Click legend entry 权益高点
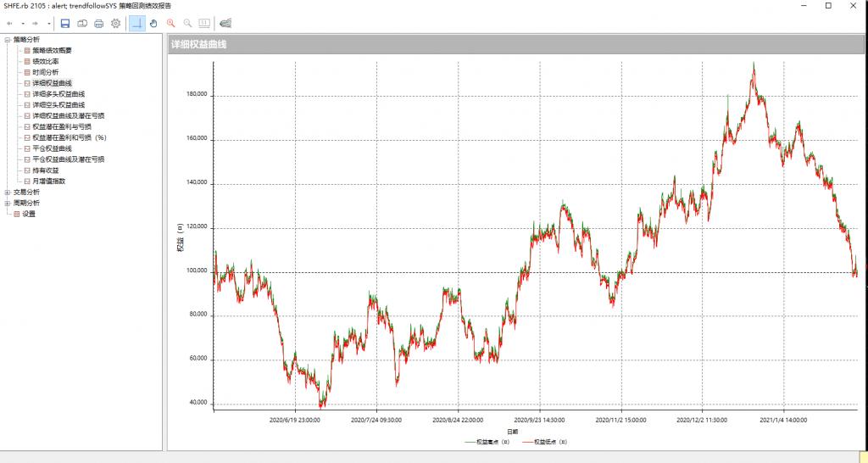The height and width of the screenshot is (463, 868). tap(487, 442)
